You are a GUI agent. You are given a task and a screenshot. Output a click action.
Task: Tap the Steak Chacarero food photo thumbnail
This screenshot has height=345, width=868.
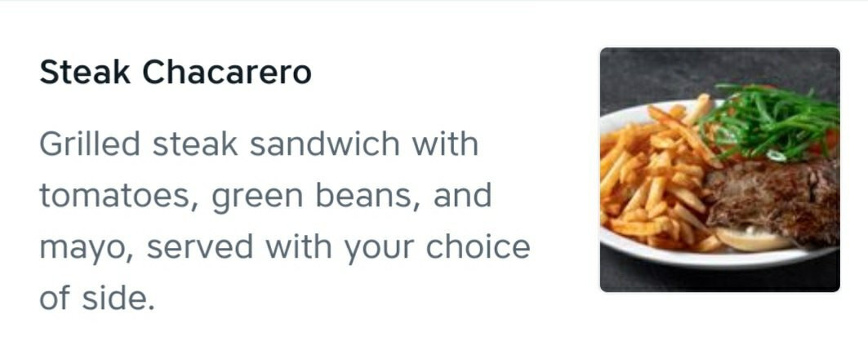(719, 170)
